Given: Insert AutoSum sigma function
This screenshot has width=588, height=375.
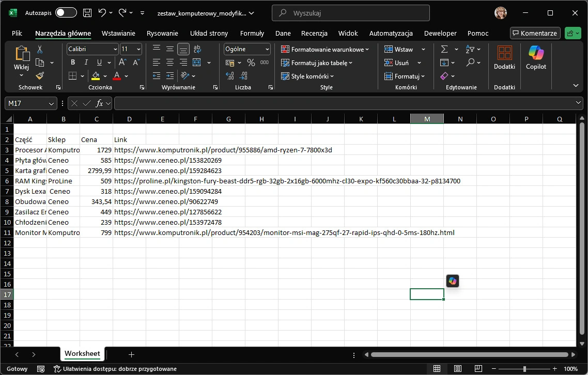Looking at the screenshot, I should [444, 49].
